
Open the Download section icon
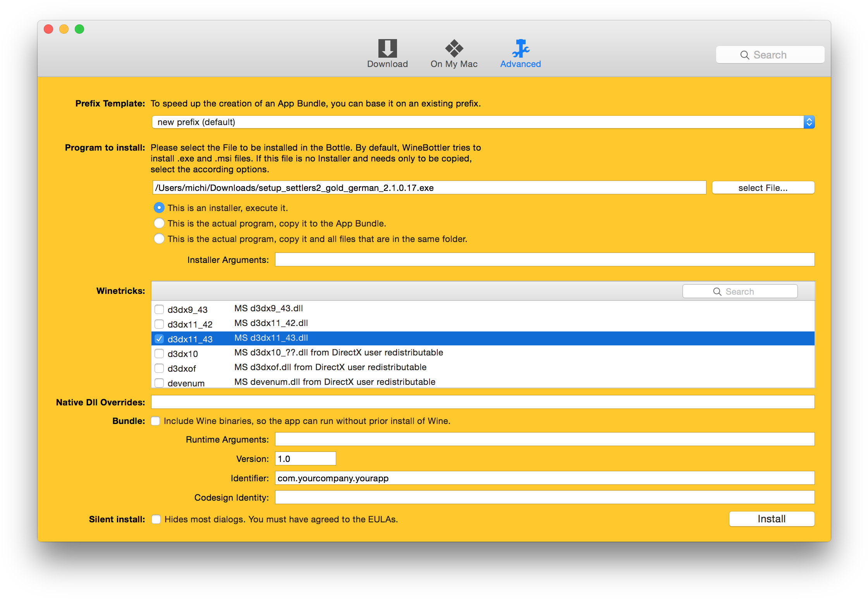(x=387, y=48)
